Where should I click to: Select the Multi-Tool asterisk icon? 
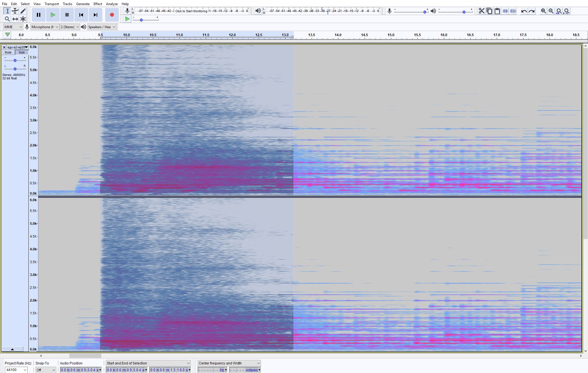pyautogui.click(x=23, y=19)
